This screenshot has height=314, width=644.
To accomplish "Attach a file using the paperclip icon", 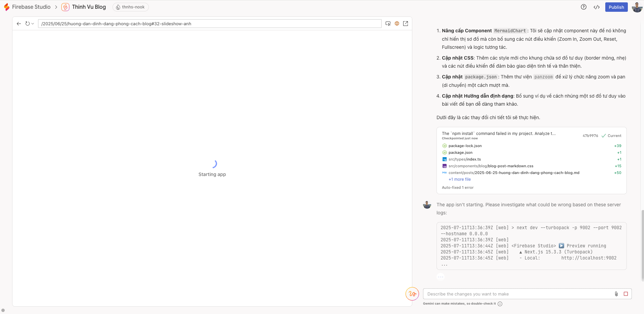I will (x=616, y=294).
